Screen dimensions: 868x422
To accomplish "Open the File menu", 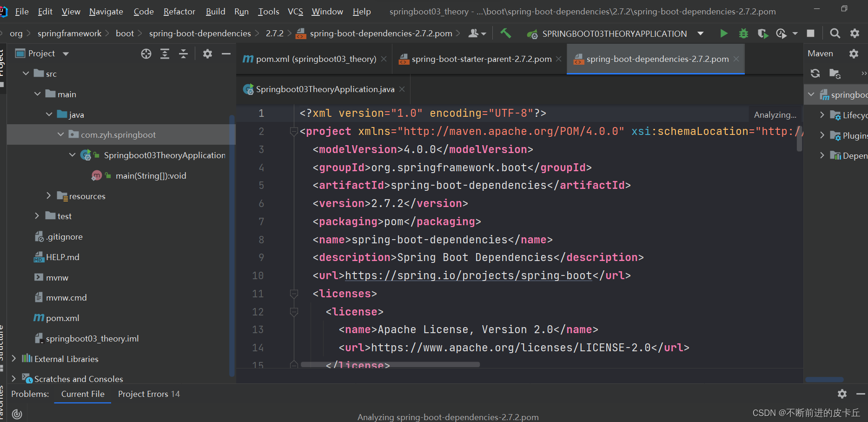I will (22, 12).
